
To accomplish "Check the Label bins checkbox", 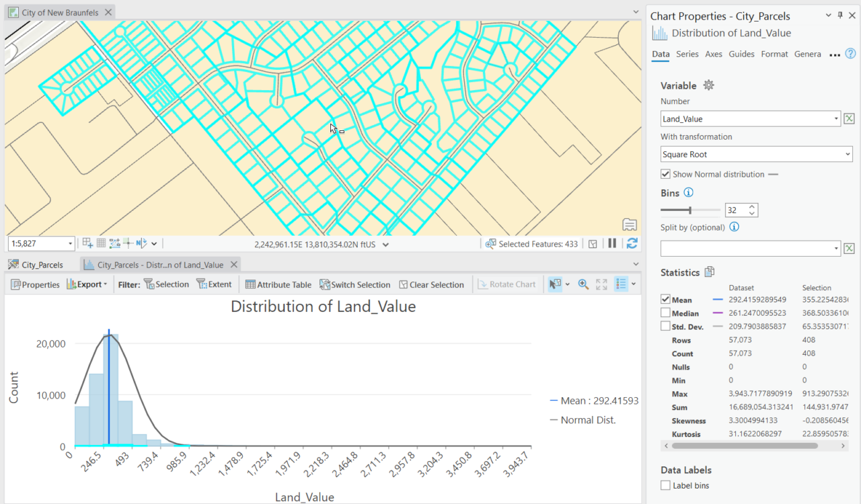I will [666, 485].
